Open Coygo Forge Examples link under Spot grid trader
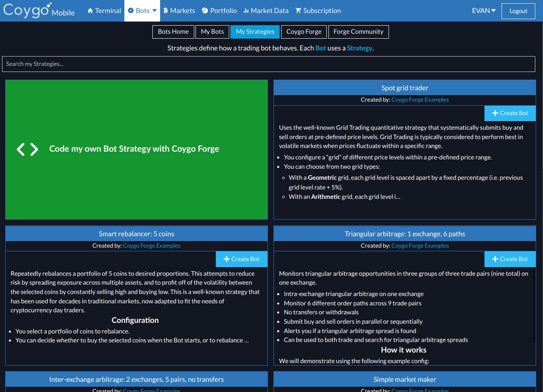 tap(420, 100)
